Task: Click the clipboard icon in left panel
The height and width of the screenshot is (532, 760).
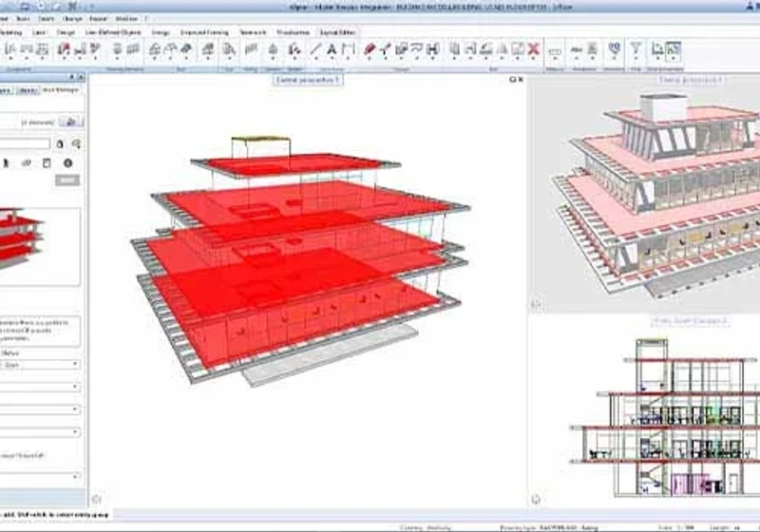Action: coord(47,163)
